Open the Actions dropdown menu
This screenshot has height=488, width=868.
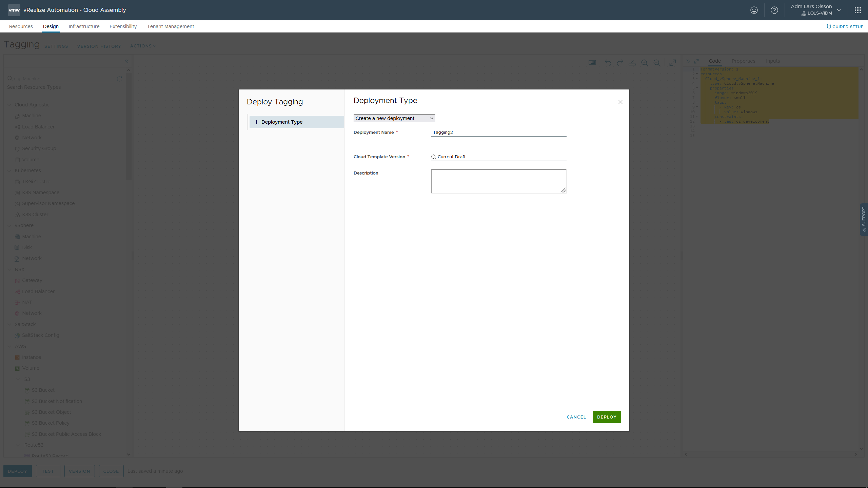pyautogui.click(x=143, y=46)
